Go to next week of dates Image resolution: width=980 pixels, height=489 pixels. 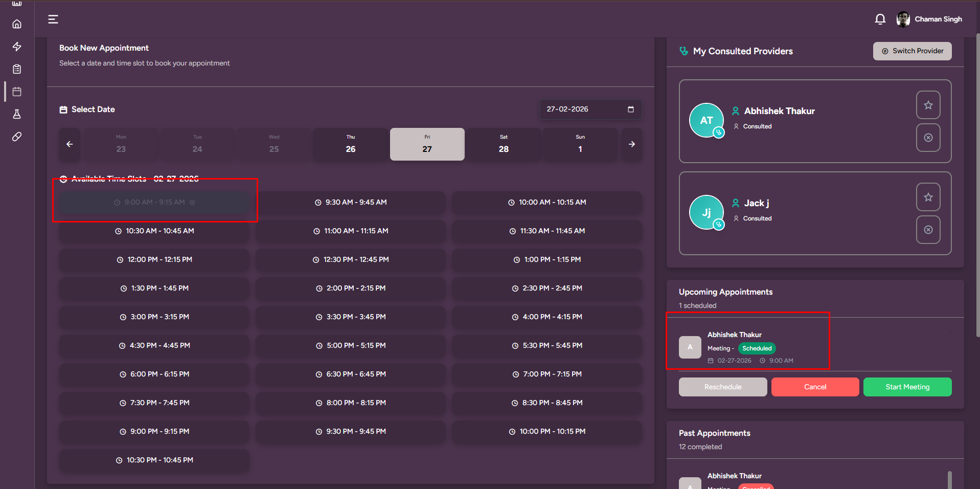(631, 144)
